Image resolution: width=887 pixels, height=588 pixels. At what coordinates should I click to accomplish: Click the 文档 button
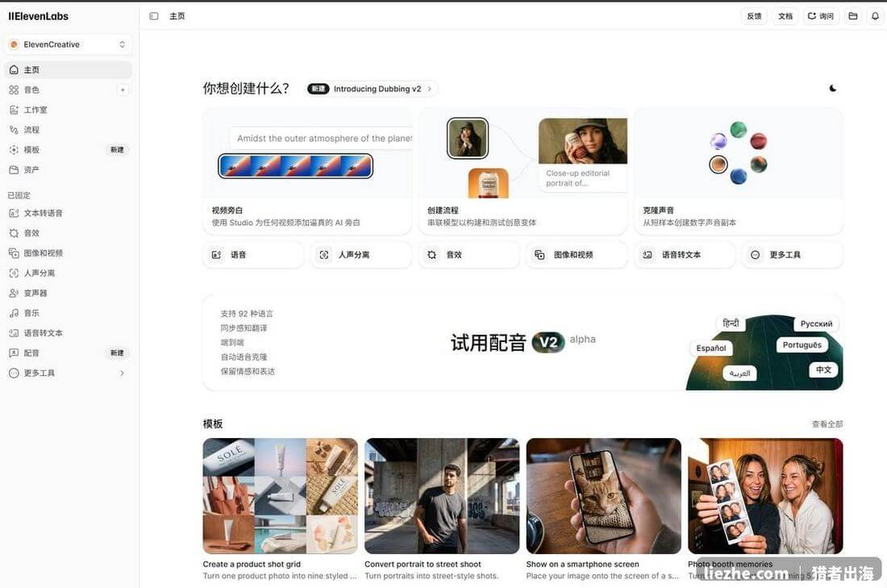click(x=785, y=16)
